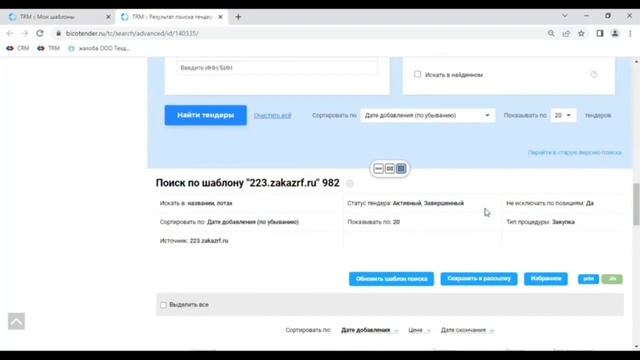Click the ИНН/БИН input field
Screen dimensions: 640x360
point(277,68)
